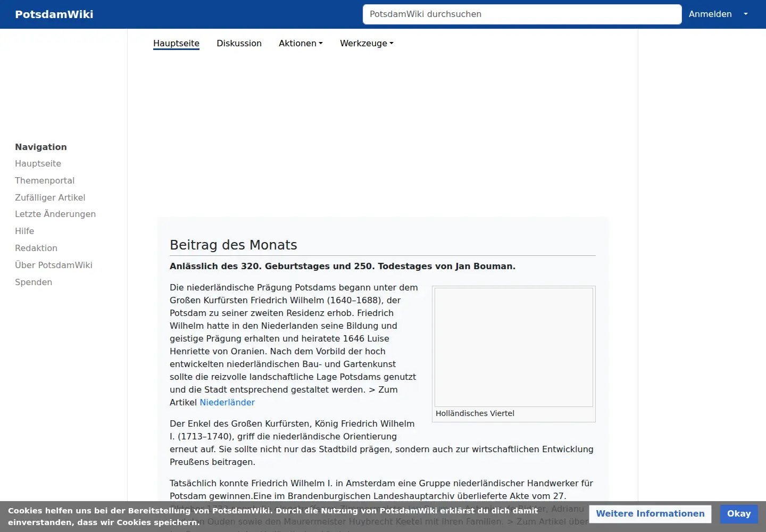Open Themenportal from the sidebar
Screen dimensions: 766x532
coord(45,181)
